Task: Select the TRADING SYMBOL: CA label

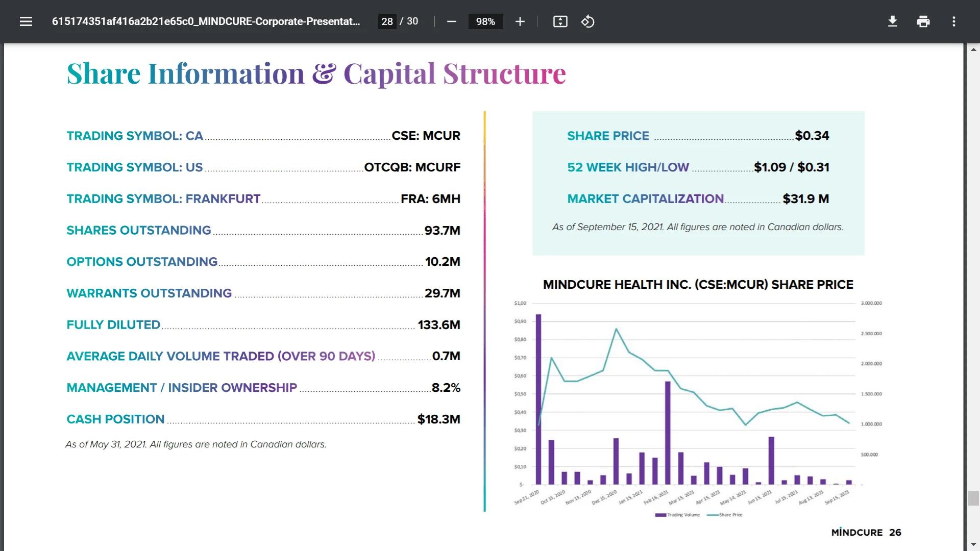Action: coord(135,136)
